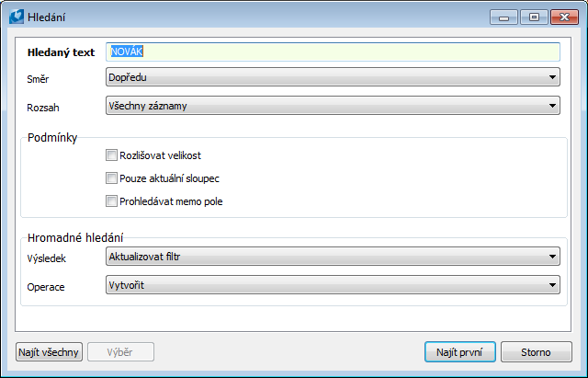The height and width of the screenshot is (378, 588).
Task: Check the Prohledávat memo pole option
Action: click(x=112, y=201)
